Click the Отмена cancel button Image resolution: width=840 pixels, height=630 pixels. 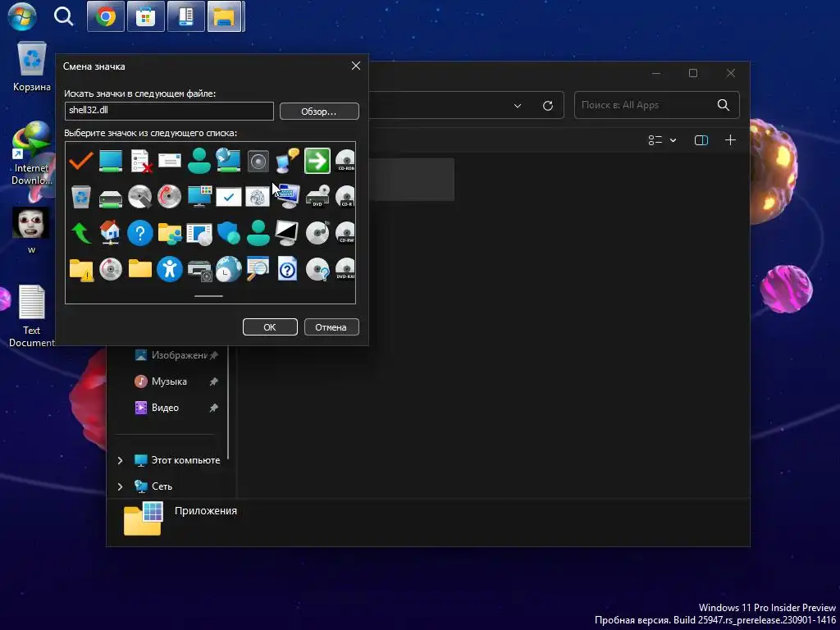tap(331, 326)
